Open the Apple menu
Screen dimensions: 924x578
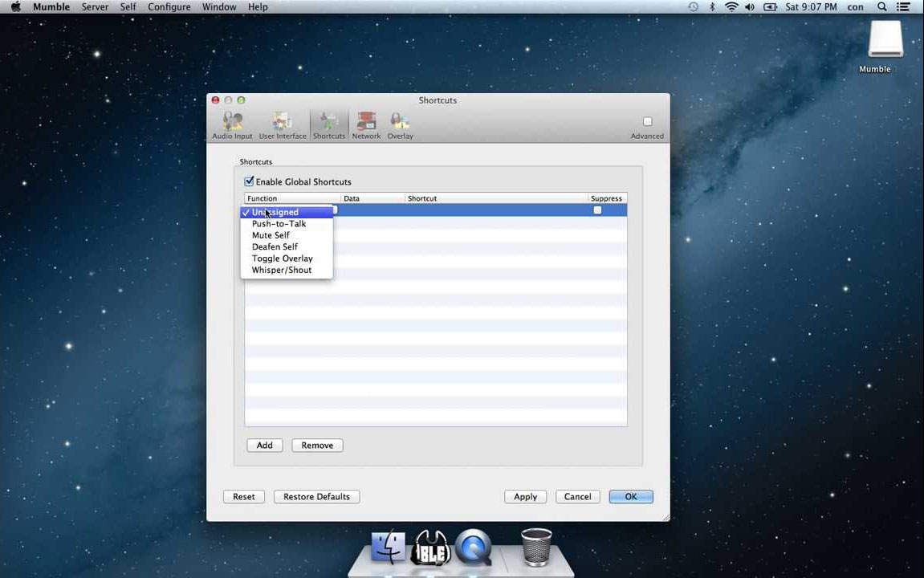pyautogui.click(x=16, y=7)
